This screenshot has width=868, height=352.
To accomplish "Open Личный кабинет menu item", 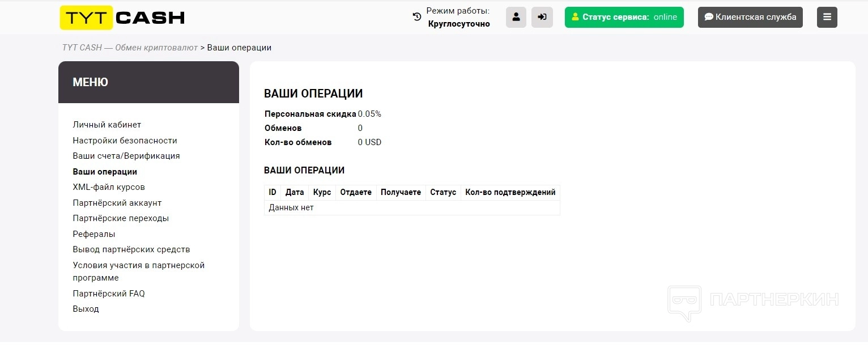I will [107, 125].
